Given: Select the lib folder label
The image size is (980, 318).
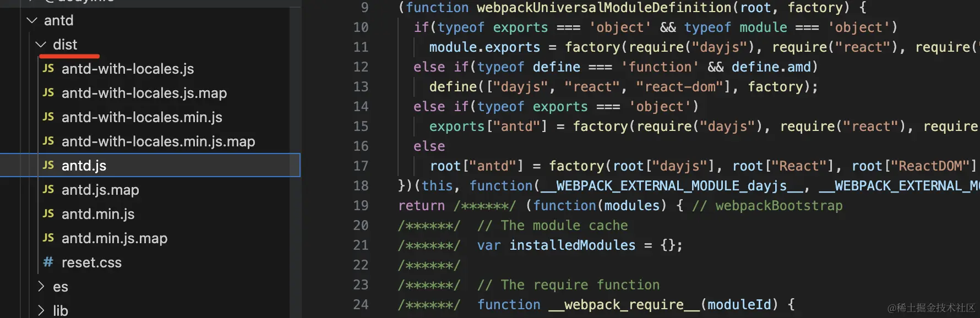Looking at the screenshot, I should click(x=61, y=311).
